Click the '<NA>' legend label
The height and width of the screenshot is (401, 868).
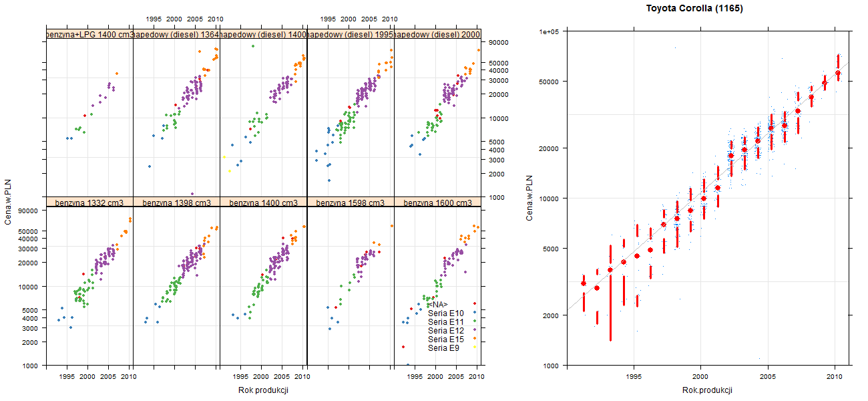pos(437,304)
